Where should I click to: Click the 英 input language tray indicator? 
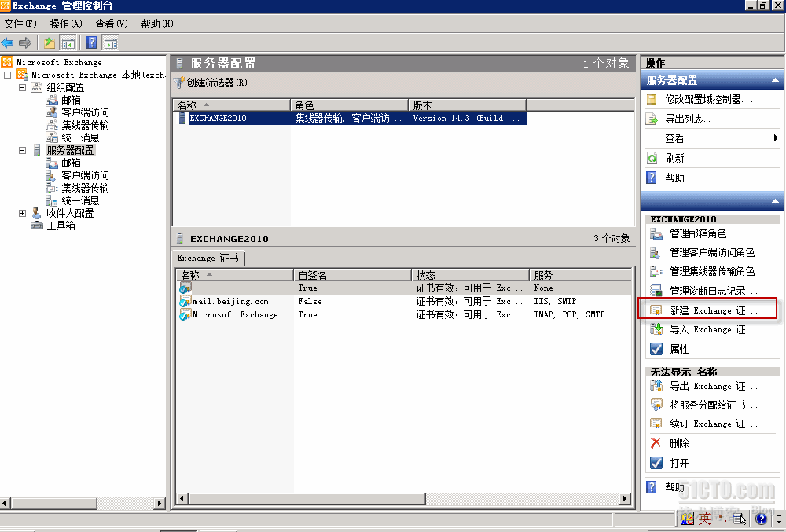705,519
